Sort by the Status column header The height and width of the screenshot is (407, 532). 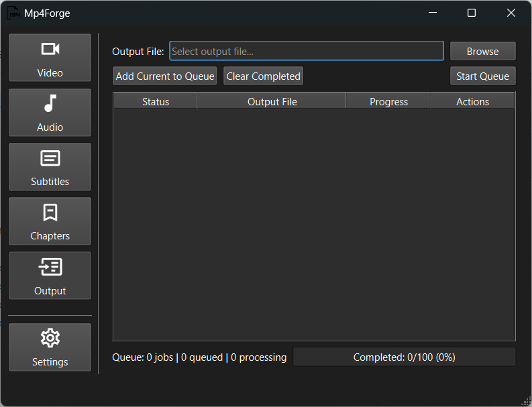[155, 102]
